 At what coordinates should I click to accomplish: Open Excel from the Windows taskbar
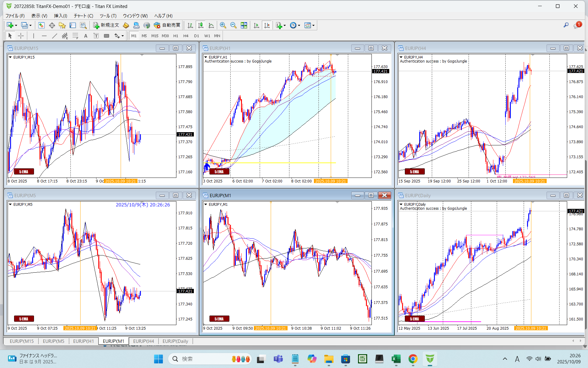point(396,359)
